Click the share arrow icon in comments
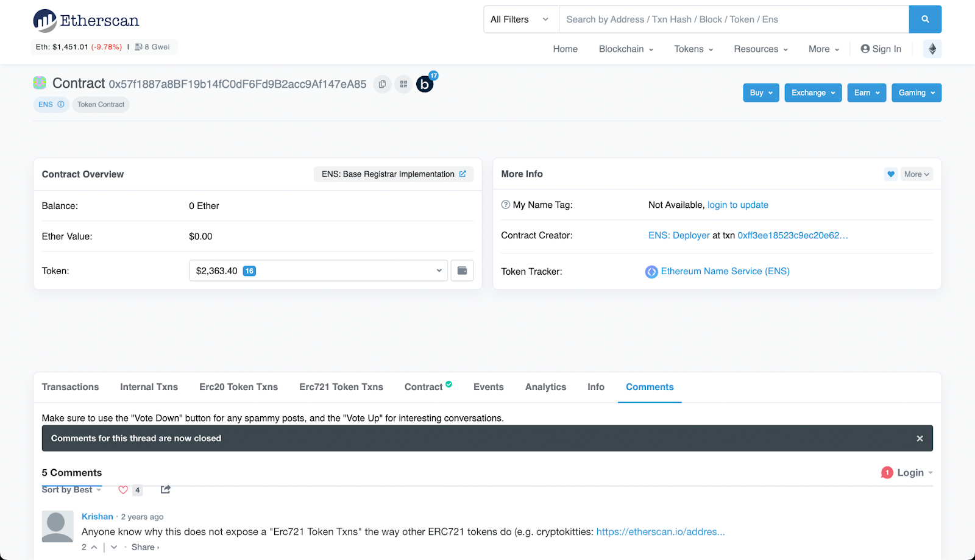 coord(166,489)
